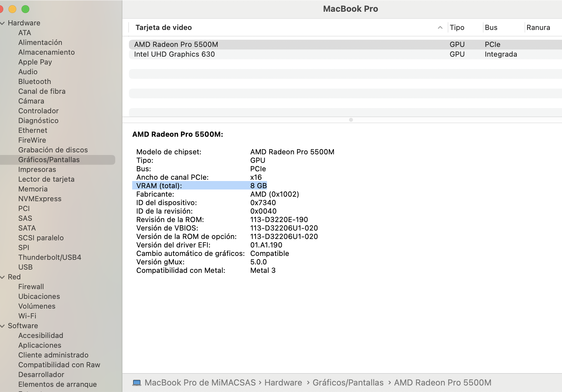Select SCSI paralelo in the sidebar
The image size is (562, 392).
point(41,238)
